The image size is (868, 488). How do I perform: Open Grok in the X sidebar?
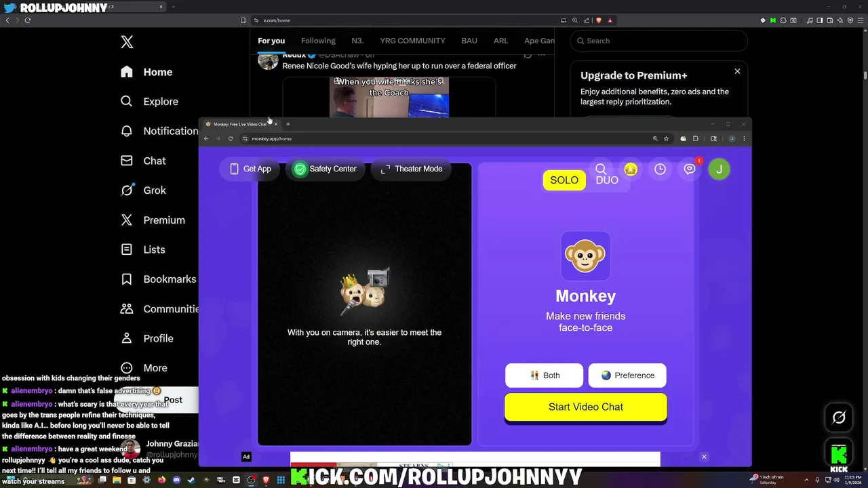tap(143, 190)
